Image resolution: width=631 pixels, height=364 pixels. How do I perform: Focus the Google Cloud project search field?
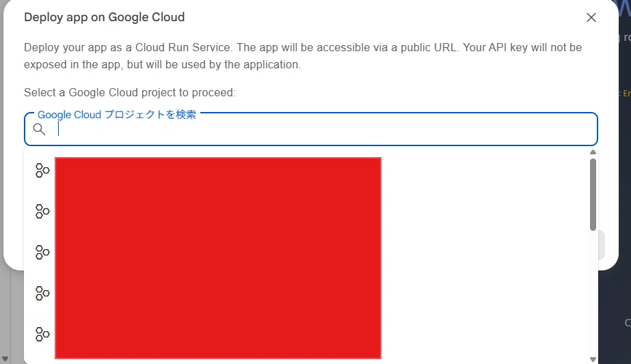pos(310,129)
